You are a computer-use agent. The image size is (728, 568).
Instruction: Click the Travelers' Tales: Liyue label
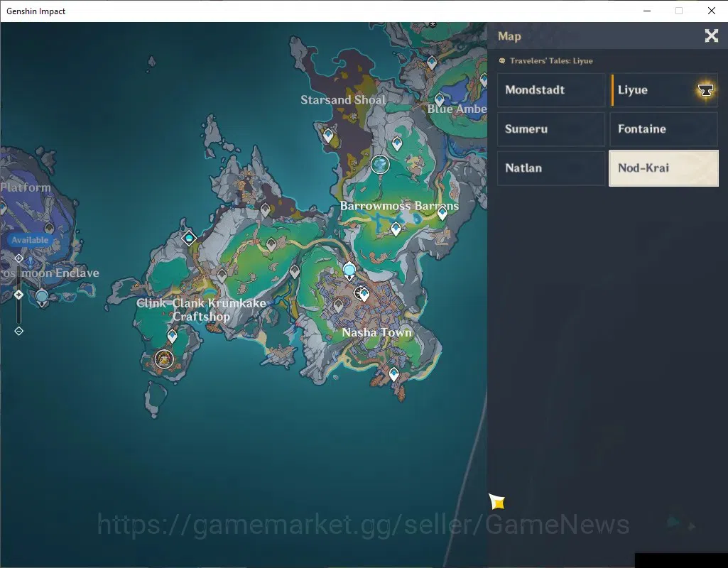point(551,61)
